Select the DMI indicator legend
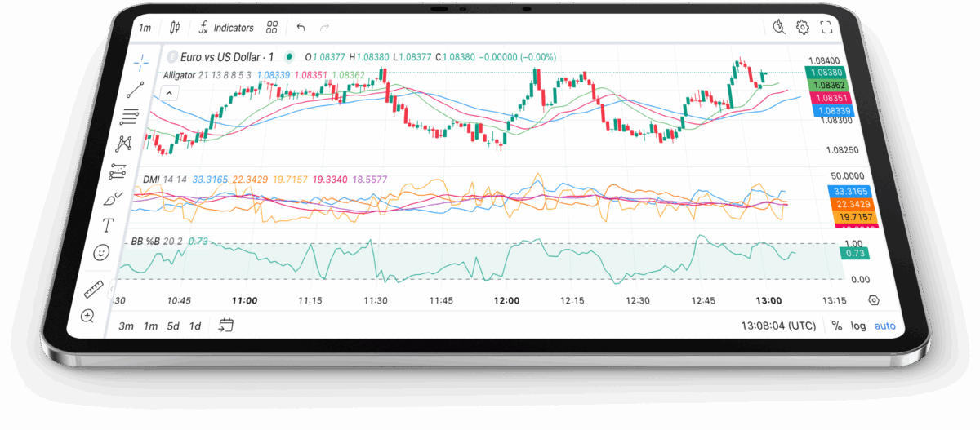This screenshot has width=980, height=430. click(151, 180)
